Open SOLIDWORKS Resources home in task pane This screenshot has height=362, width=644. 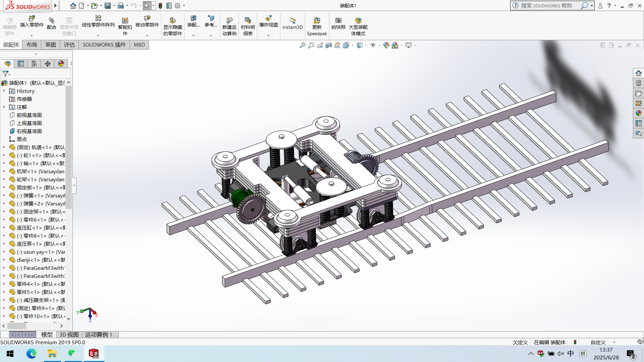tap(638, 73)
